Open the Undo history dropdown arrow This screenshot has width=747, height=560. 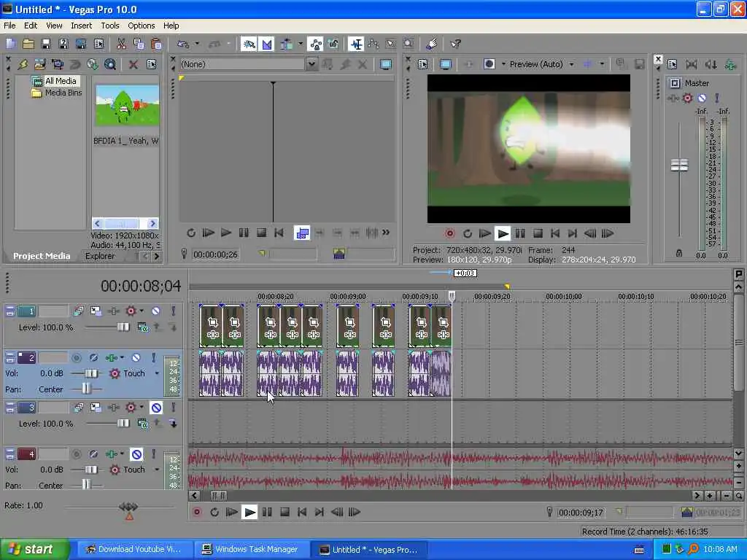tap(197, 44)
